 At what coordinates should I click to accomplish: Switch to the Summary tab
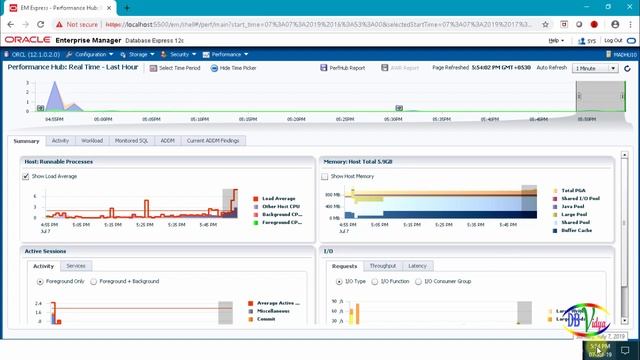(27, 141)
